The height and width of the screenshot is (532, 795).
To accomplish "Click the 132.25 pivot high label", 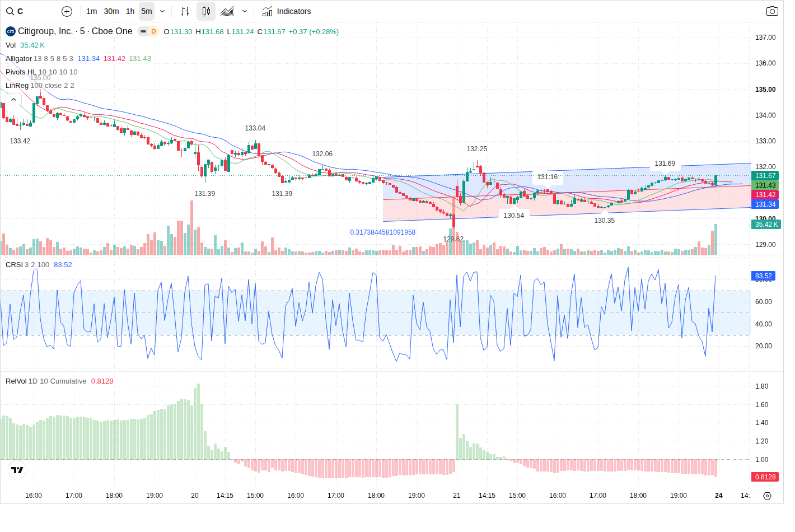I will pos(477,149).
